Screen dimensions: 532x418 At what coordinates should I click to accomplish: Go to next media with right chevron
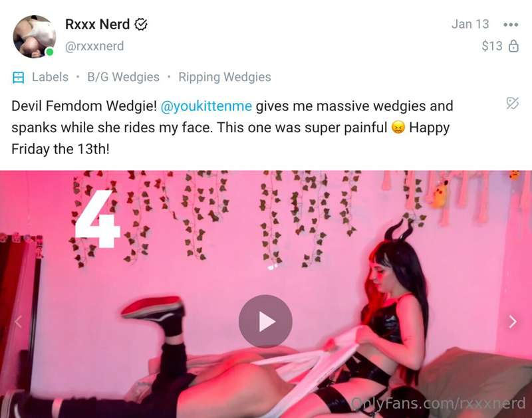pyautogui.click(x=513, y=322)
